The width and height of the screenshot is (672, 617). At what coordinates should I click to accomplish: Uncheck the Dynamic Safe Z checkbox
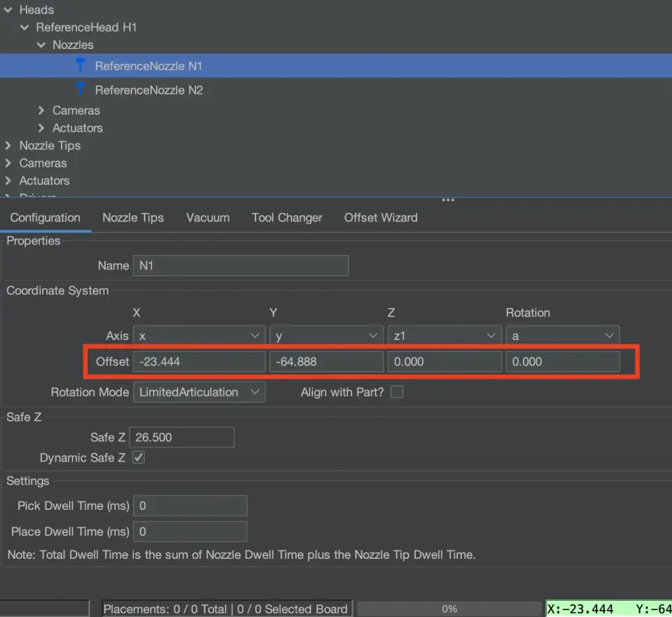pyautogui.click(x=139, y=458)
